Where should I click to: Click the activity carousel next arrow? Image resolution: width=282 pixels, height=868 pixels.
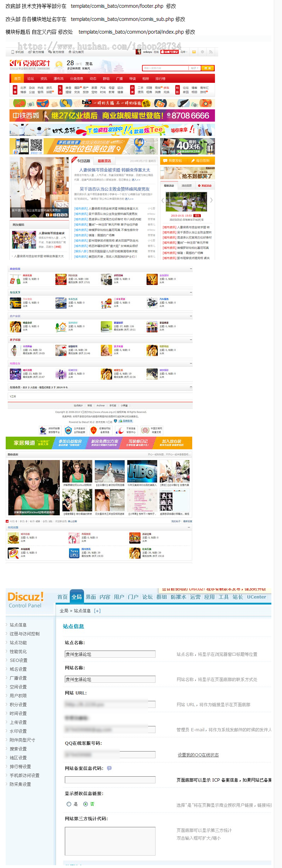coord(211,200)
